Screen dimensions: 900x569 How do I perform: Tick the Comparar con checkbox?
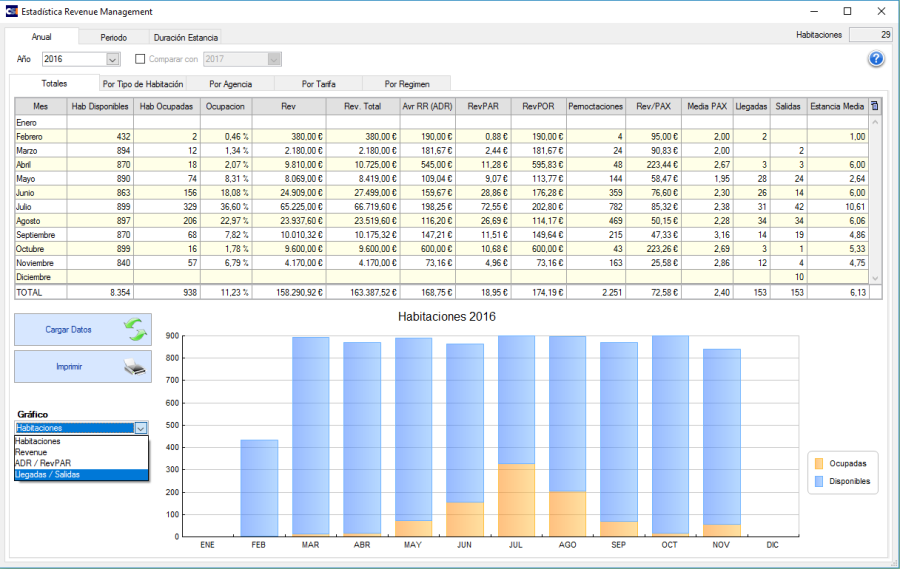140,59
